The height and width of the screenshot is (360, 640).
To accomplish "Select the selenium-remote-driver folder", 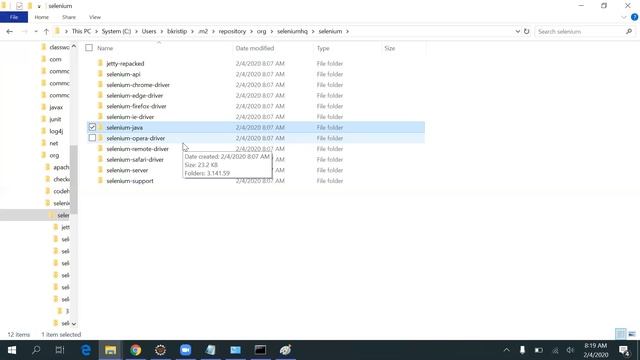I will tap(138, 149).
